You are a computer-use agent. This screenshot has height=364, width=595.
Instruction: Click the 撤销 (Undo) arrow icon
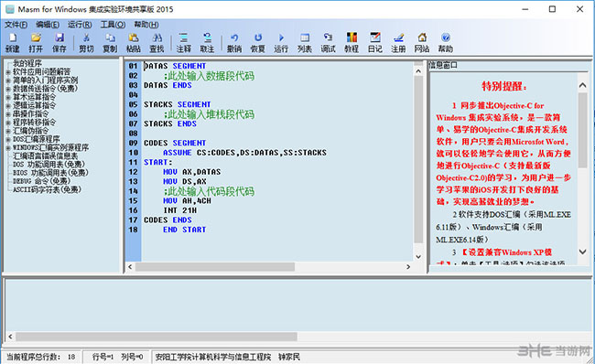[x=234, y=42]
